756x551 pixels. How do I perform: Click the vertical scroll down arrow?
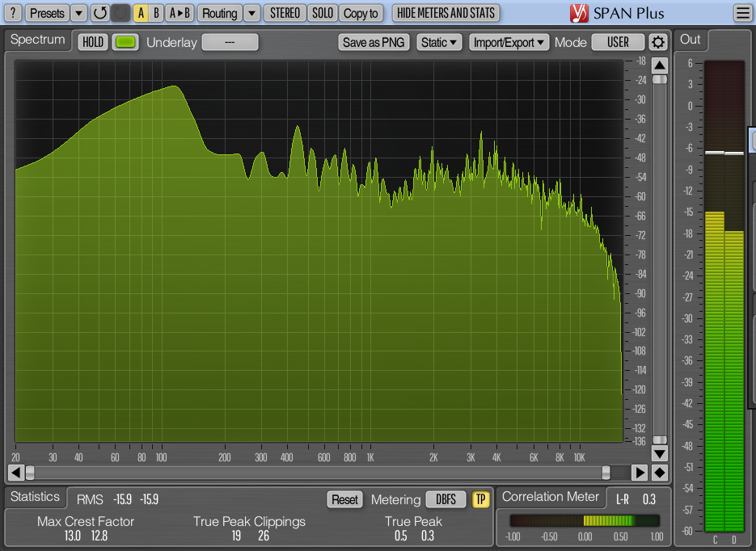[660, 453]
